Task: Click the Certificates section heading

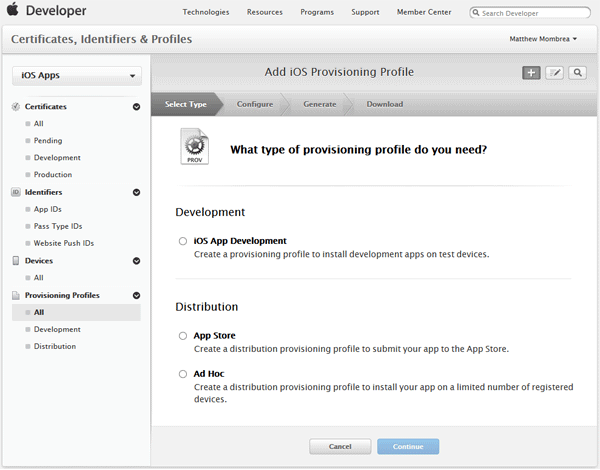Action: click(46, 107)
